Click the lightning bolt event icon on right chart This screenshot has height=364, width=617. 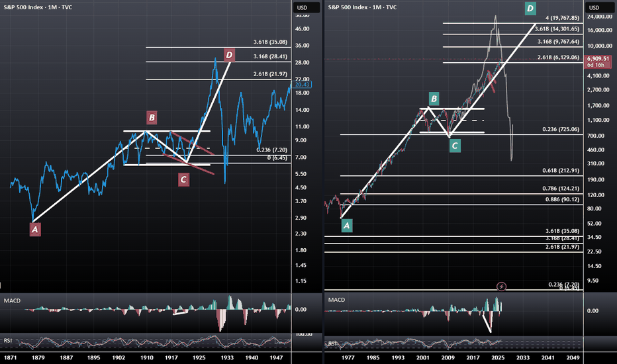[501, 287]
